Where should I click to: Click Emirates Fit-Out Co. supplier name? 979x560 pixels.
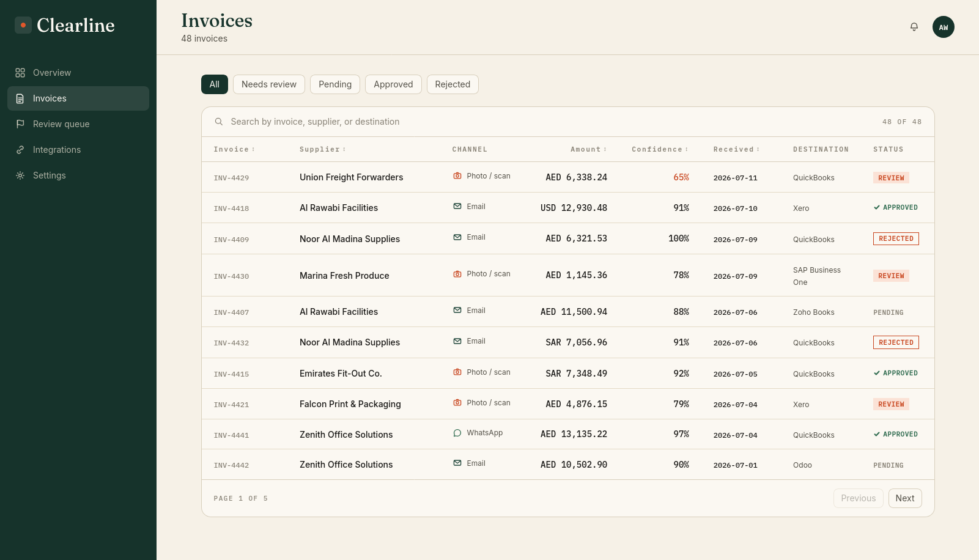point(341,374)
